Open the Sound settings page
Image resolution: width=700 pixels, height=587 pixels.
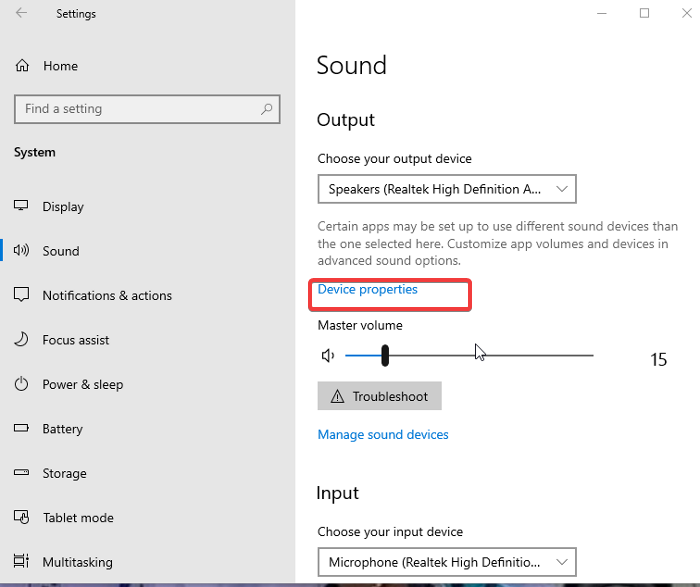[x=60, y=251]
